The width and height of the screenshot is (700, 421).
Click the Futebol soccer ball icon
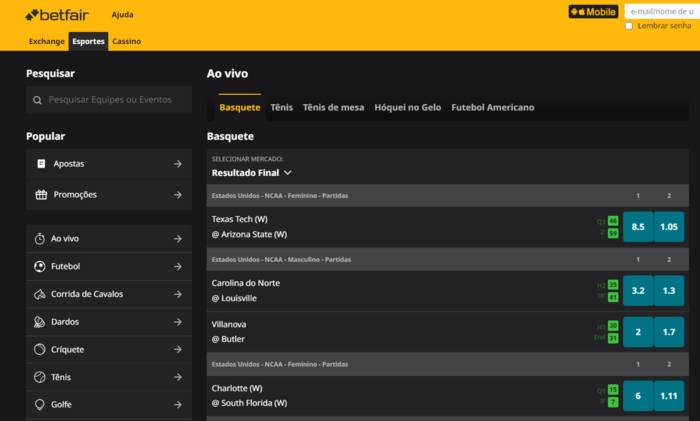(40, 267)
